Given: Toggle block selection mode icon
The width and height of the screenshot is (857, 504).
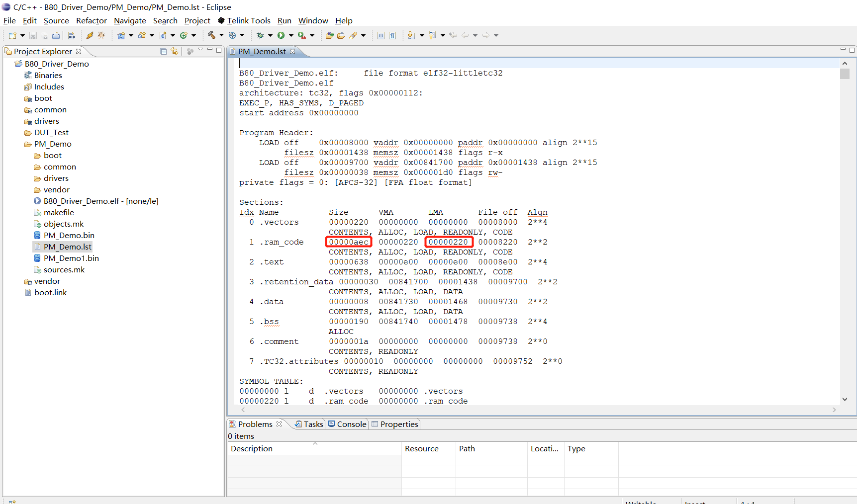Looking at the screenshot, I should coord(381,35).
